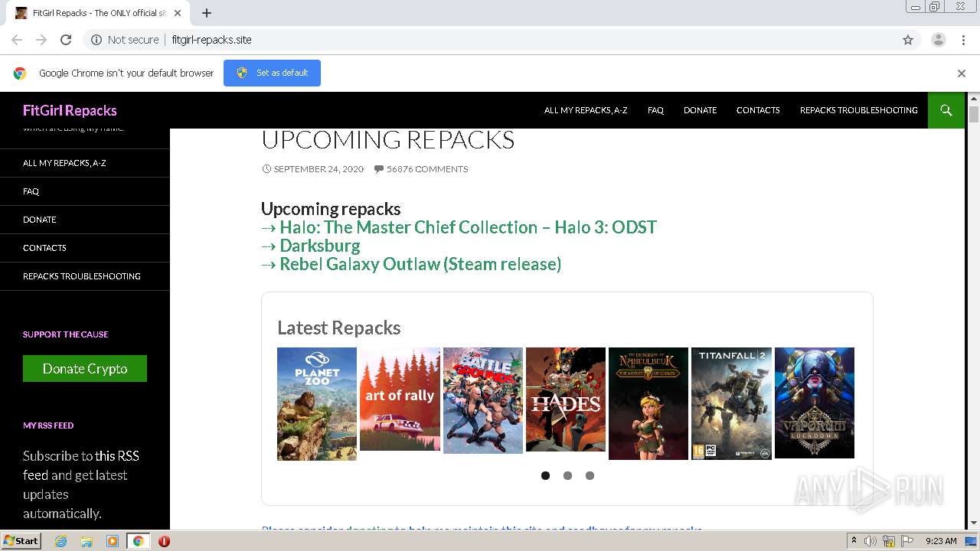The image size is (980, 551).
Task: Select CONTACTS in the left sidebar
Action: coord(44,248)
